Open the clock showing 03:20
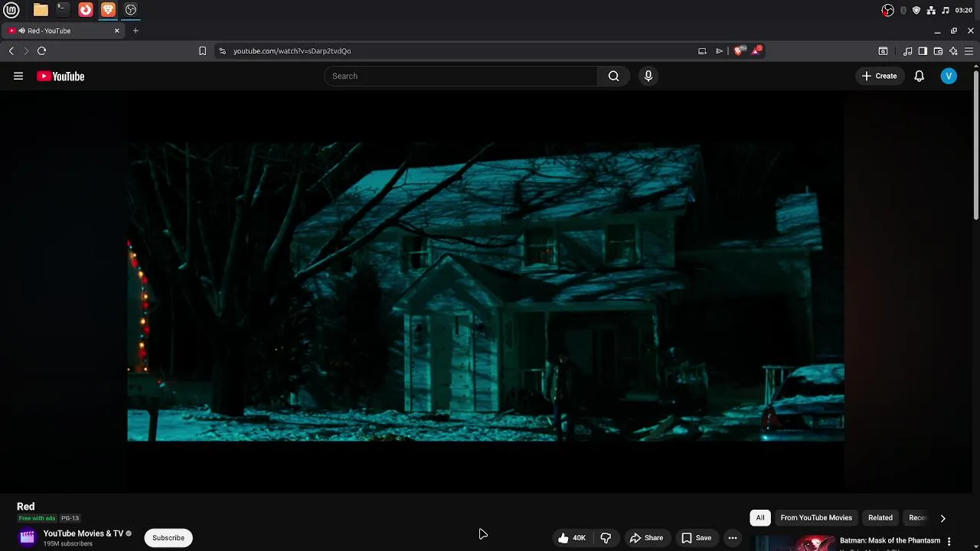This screenshot has width=980, height=551. (x=964, y=10)
